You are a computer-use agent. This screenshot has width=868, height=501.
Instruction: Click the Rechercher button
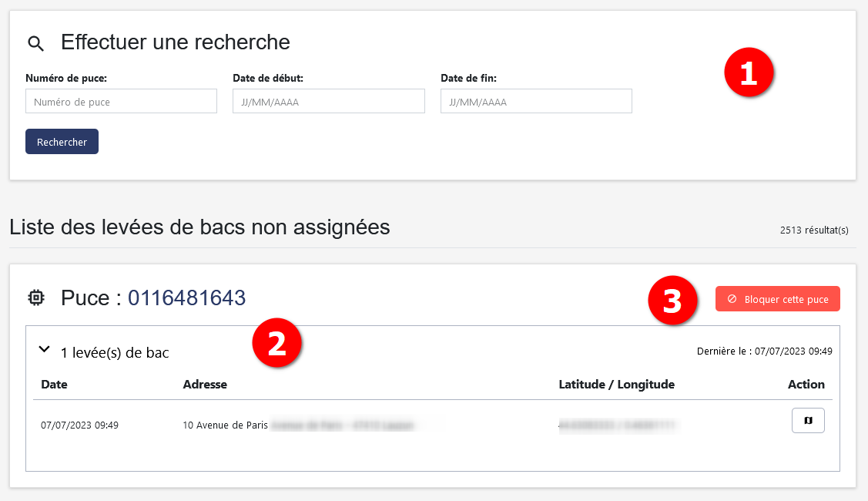point(62,141)
